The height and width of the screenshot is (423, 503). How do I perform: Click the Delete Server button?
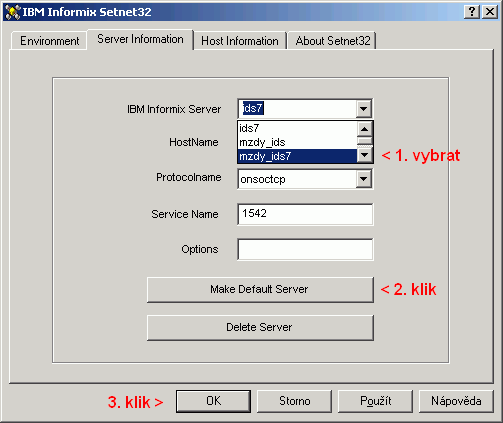[x=260, y=327]
